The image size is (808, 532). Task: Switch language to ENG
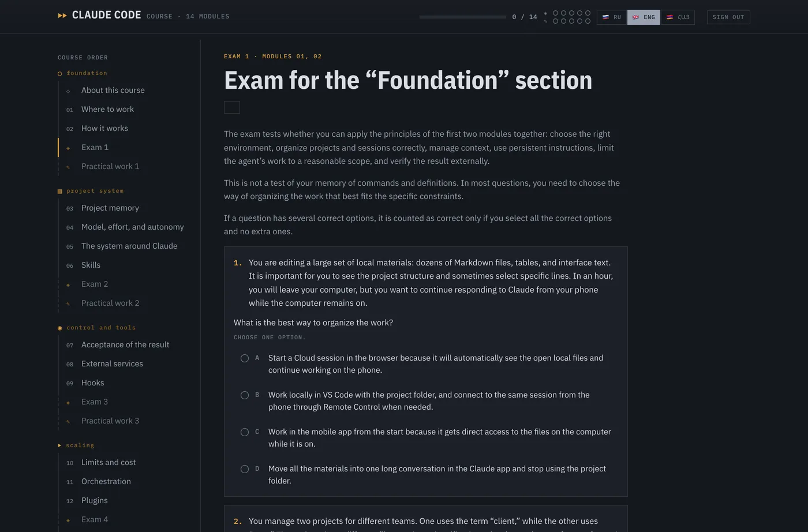click(x=644, y=17)
